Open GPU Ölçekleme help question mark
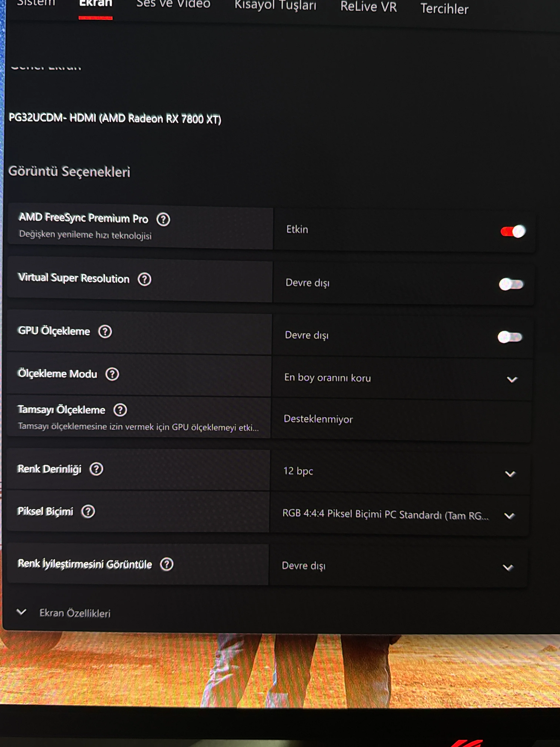 [105, 332]
